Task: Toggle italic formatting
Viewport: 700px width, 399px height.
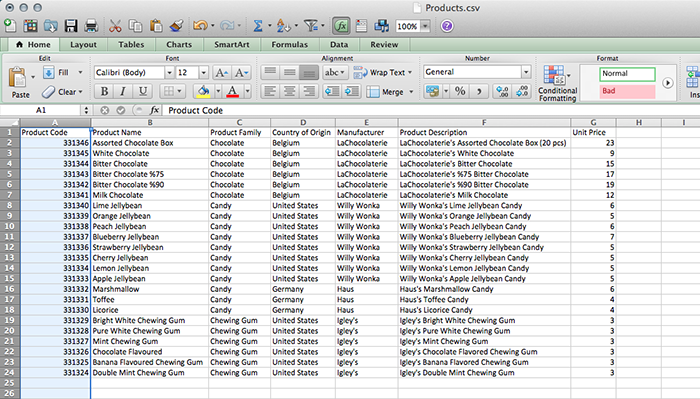Action: point(123,91)
